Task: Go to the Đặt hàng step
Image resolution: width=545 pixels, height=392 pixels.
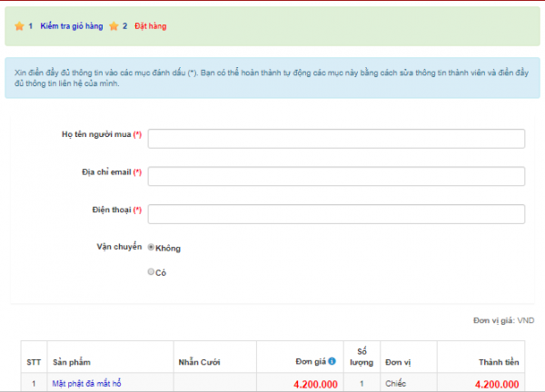Action: pyautogui.click(x=150, y=26)
